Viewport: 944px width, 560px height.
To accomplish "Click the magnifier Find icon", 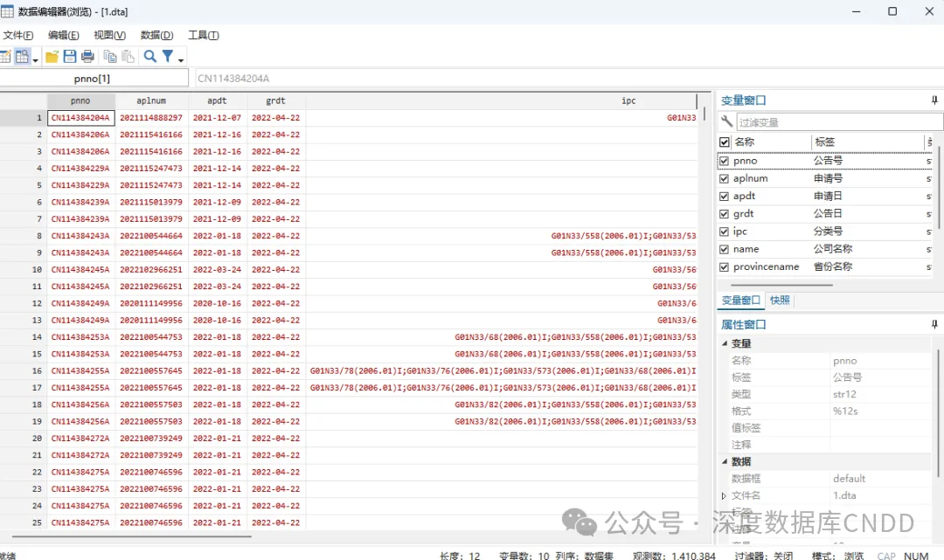I will pos(149,57).
